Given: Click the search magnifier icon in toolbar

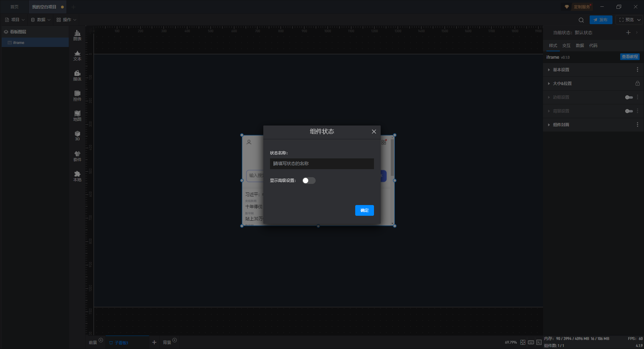Looking at the screenshot, I should [x=581, y=20].
